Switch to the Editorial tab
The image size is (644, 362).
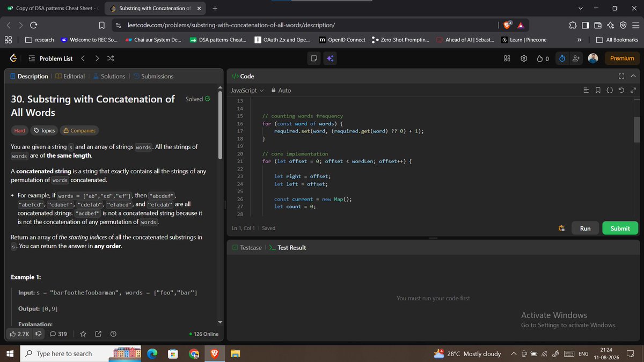(70, 76)
